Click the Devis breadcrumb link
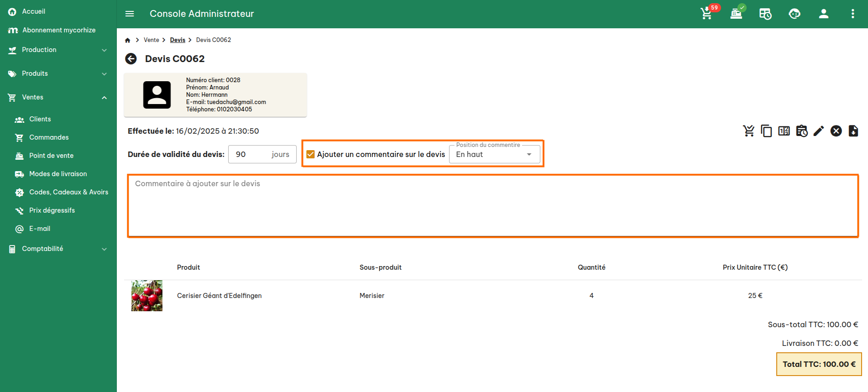Image resolution: width=868 pixels, height=392 pixels. (x=178, y=40)
